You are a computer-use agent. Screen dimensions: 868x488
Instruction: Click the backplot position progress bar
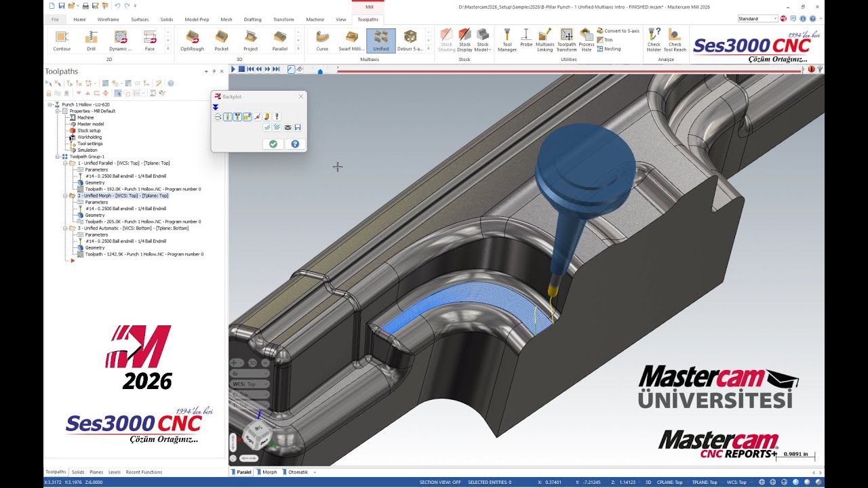570,70
